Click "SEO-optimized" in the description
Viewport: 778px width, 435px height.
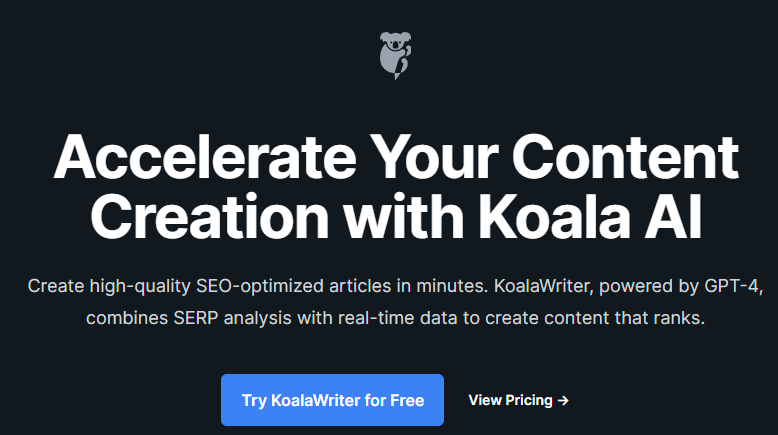tap(260, 286)
